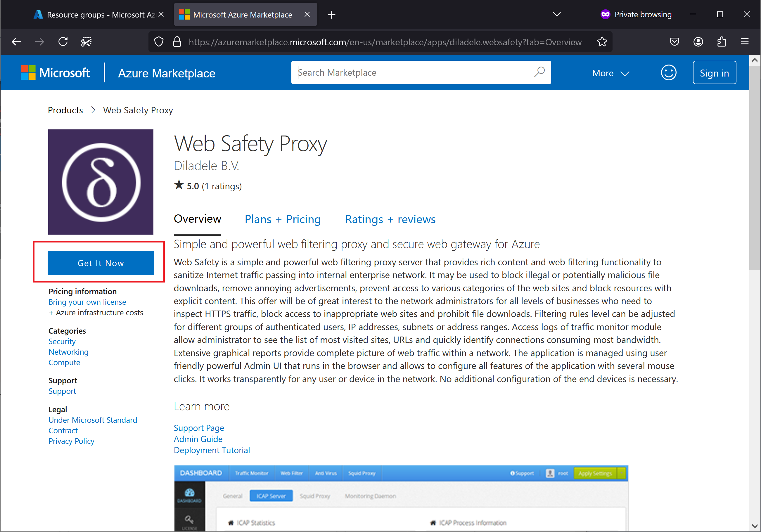The height and width of the screenshot is (532, 761).
Task: Click the 5.0 rating star
Action: [x=179, y=185]
